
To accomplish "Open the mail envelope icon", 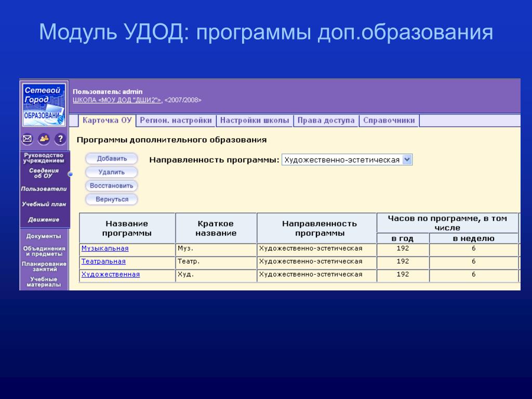I will 28,139.
